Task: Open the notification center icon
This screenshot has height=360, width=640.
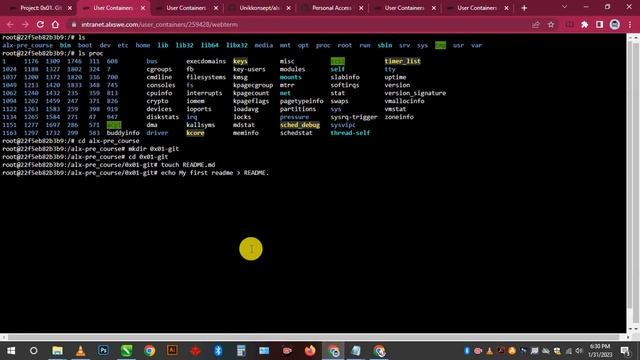Action: click(x=625, y=351)
